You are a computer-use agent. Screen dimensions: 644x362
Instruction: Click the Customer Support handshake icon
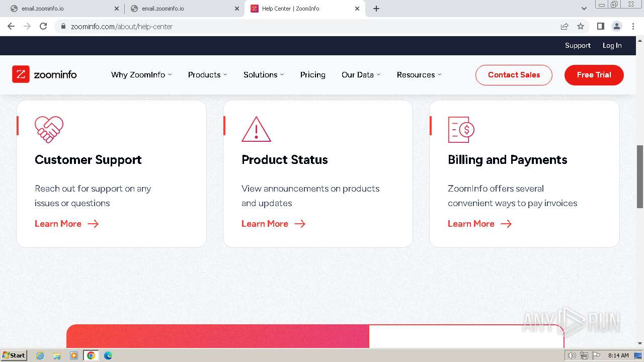(x=49, y=129)
